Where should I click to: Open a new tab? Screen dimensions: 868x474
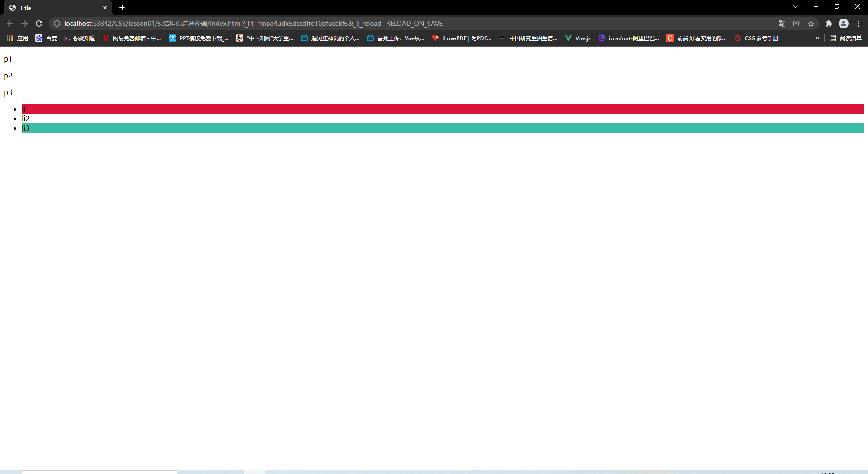coord(122,8)
